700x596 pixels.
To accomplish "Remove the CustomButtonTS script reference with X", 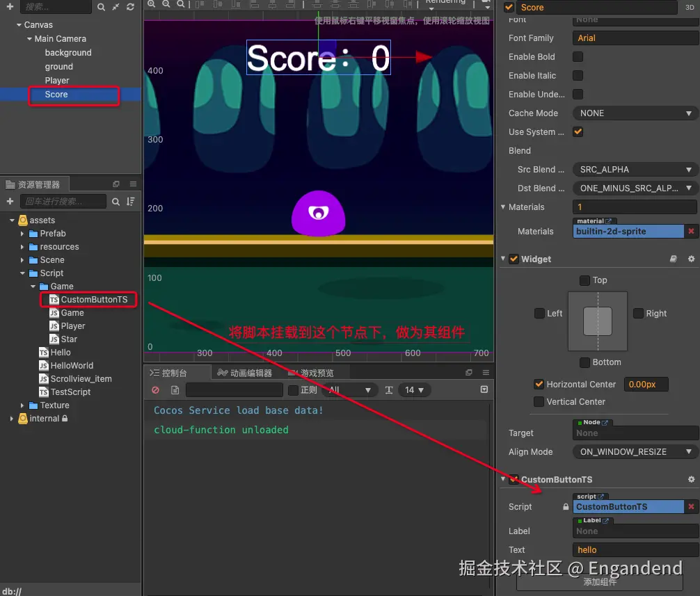I will click(691, 506).
